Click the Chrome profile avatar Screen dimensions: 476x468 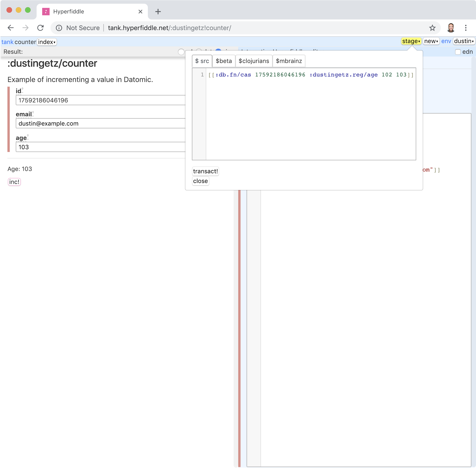(x=451, y=28)
